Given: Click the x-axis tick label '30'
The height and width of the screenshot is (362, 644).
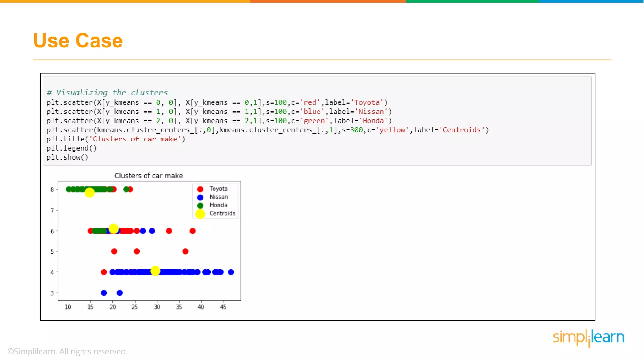Looking at the screenshot, I should [x=157, y=307].
